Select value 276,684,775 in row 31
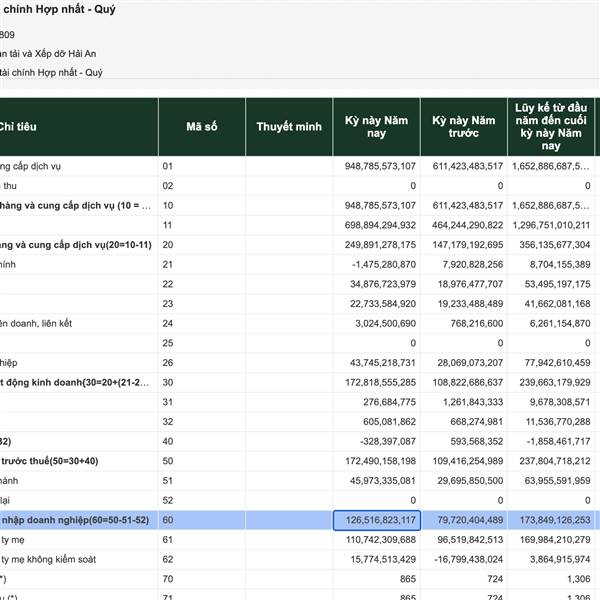 (x=389, y=402)
